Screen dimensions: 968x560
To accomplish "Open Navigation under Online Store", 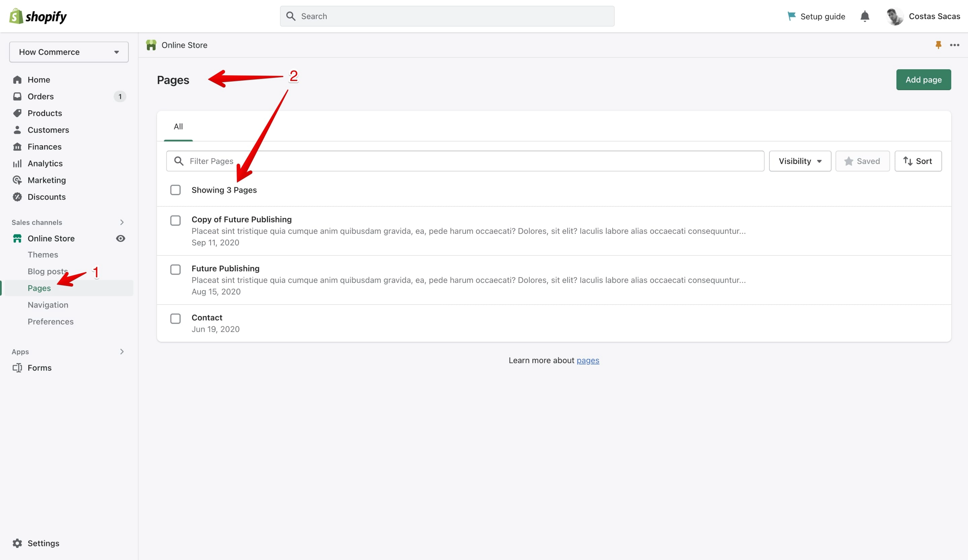I will (48, 305).
